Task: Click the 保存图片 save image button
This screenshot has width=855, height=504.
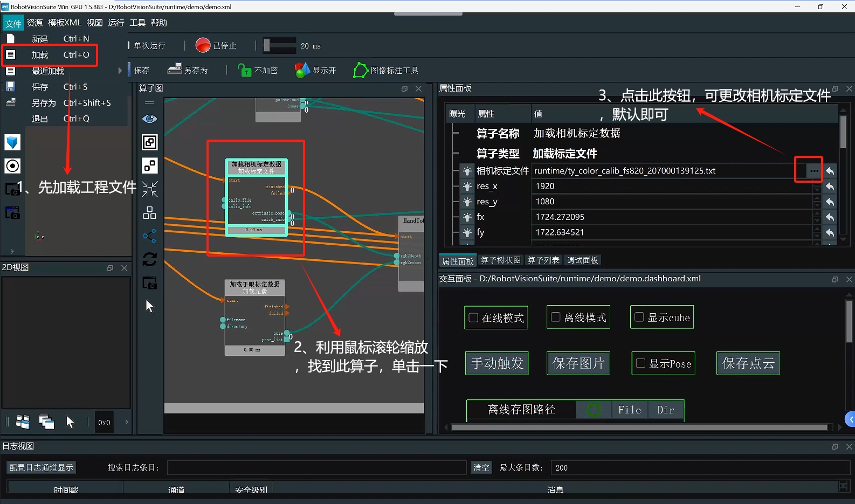Action: point(578,363)
